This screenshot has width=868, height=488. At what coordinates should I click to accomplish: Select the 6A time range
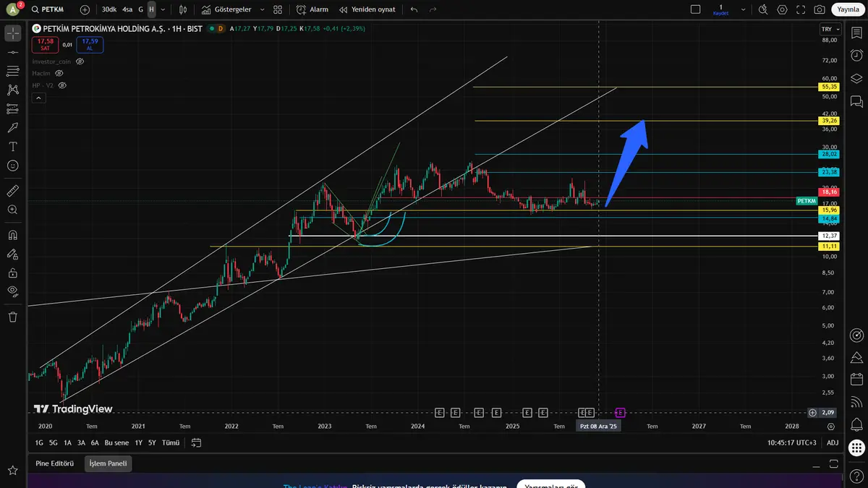click(95, 442)
